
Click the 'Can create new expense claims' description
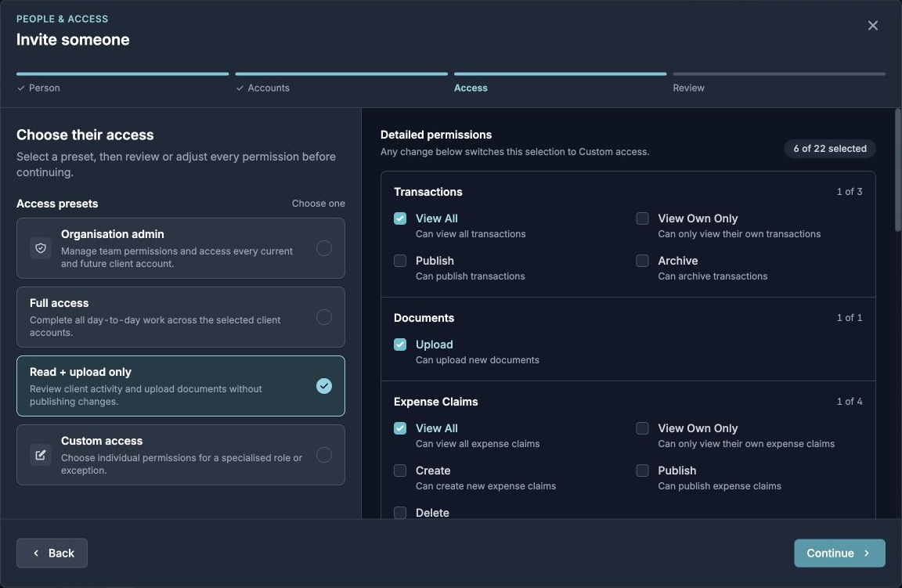[x=485, y=486]
